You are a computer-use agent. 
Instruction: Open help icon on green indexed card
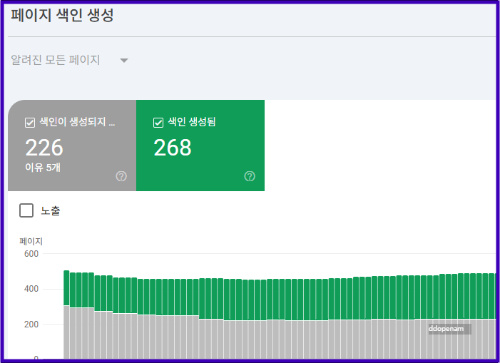[250, 176]
